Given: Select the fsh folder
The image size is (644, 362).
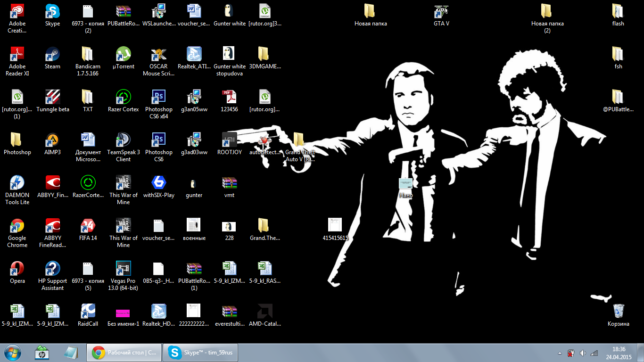Looking at the screenshot, I should pos(618,58).
